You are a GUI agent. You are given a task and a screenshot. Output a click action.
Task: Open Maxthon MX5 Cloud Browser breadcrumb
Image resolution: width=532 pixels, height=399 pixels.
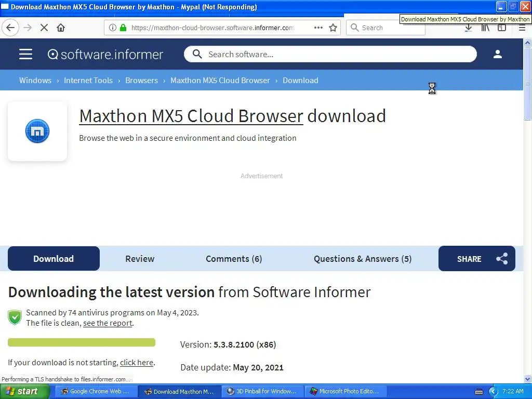pos(220,81)
